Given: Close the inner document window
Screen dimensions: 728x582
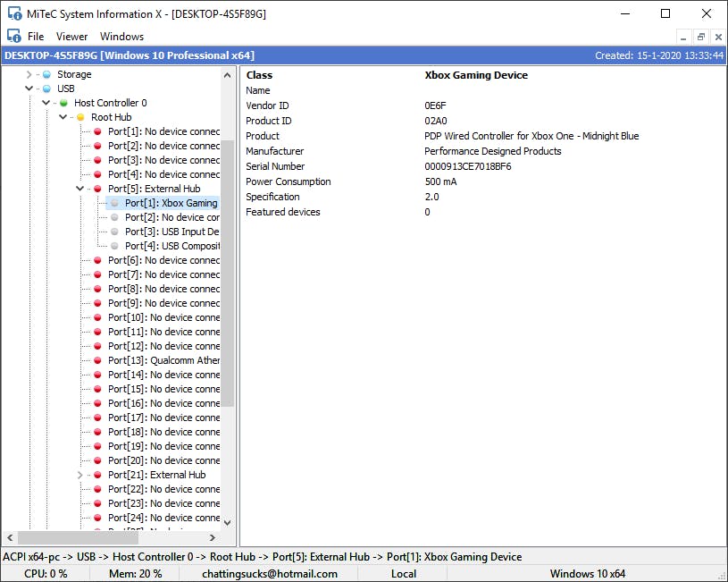Looking at the screenshot, I should (x=718, y=37).
